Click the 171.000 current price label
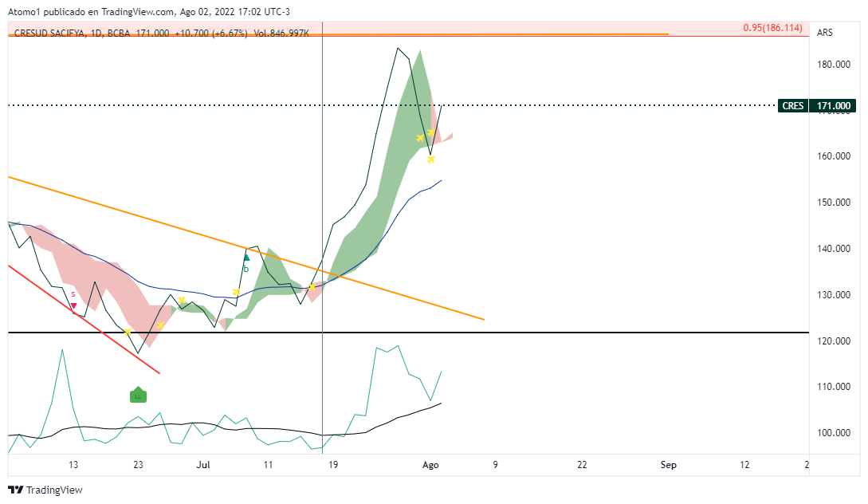The height and width of the screenshot is (504, 868). point(833,106)
